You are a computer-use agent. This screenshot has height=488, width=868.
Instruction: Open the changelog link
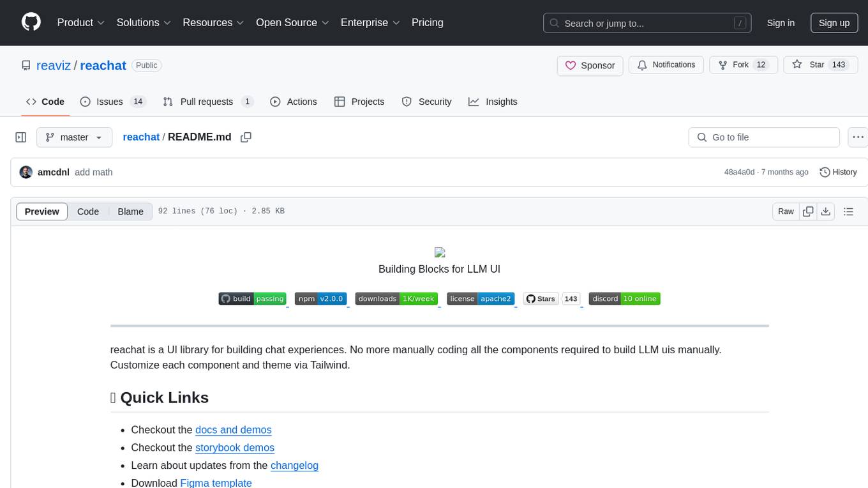point(294,466)
